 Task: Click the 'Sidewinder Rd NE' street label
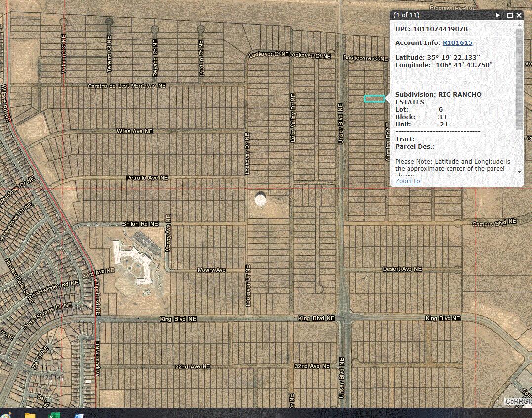tap(55, 289)
